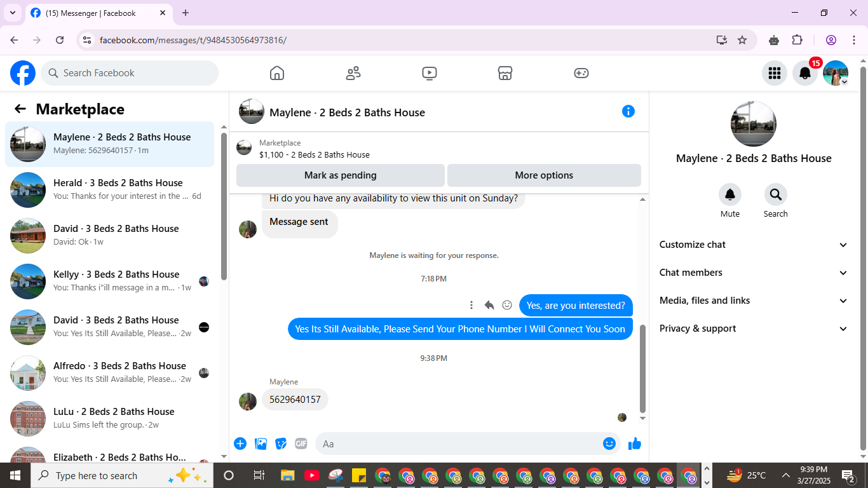Toggle the conversation information icon
The image size is (868, 488).
[x=628, y=111]
